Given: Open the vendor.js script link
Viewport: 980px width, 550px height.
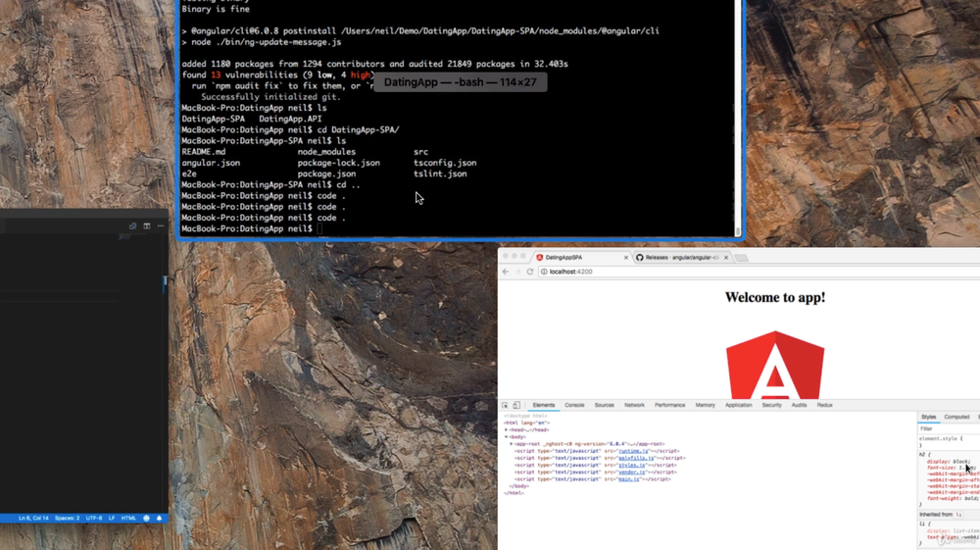Looking at the screenshot, I should coord(632,472).
